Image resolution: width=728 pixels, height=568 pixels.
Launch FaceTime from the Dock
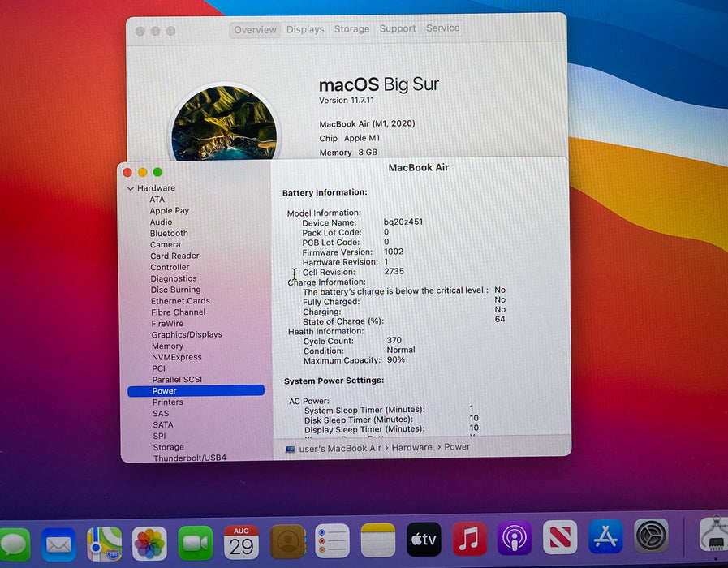click(x=196, y=543)
